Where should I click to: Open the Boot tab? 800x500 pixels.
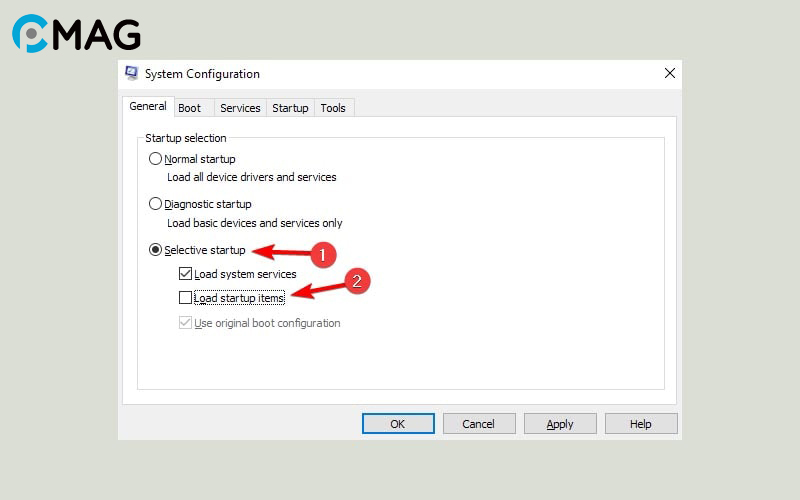189,108
